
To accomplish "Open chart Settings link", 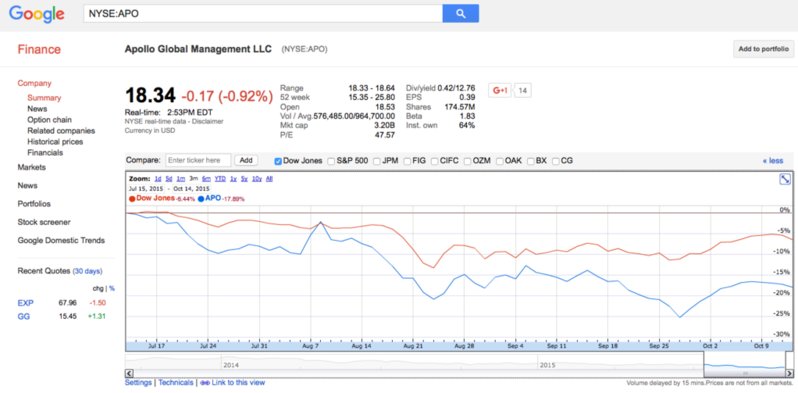I will click(138, 382).
